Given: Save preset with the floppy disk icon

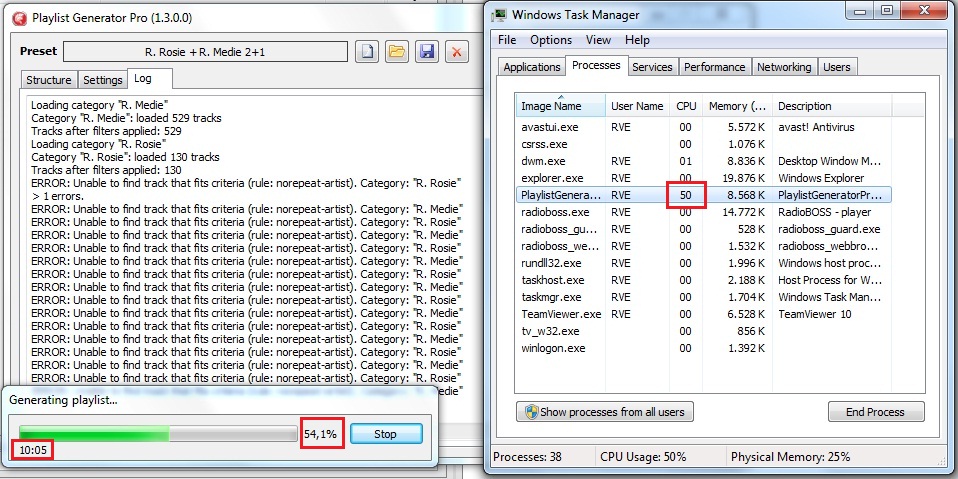Looking at the screenshot, I should point(427,52).
